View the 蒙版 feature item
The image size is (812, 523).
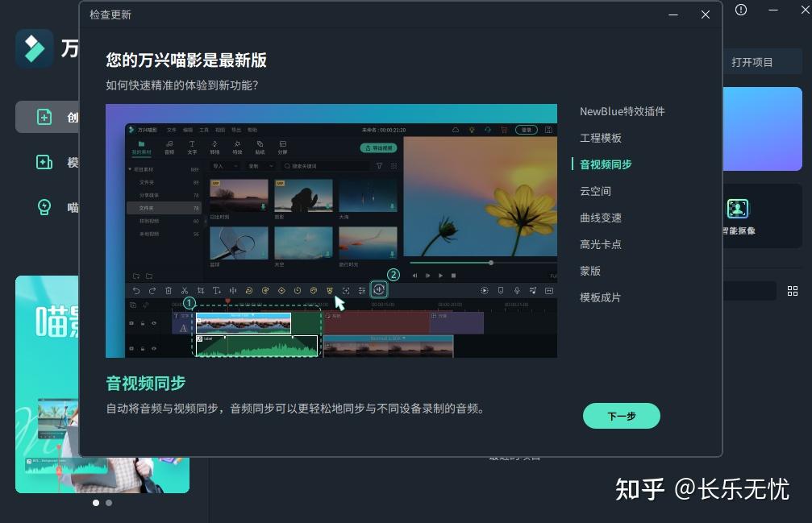coord(589,271)
